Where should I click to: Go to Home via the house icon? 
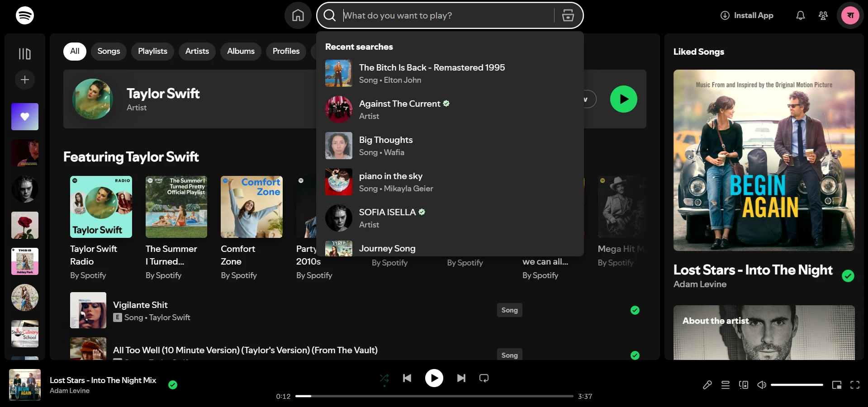tap(298, 15)
